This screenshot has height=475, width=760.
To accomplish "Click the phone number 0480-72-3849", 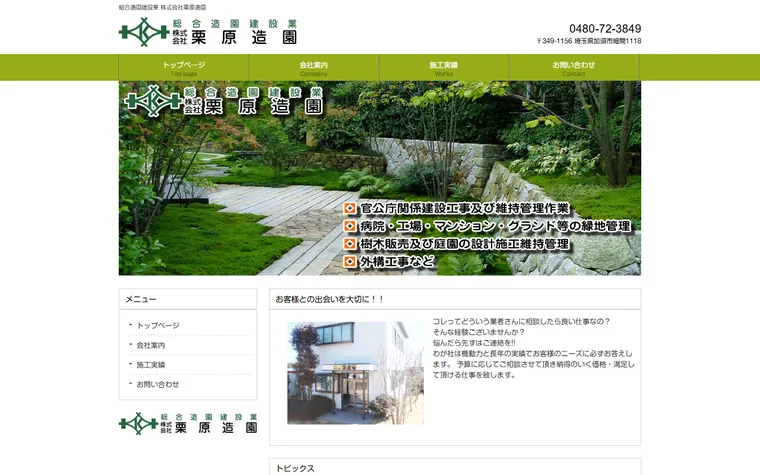I will [605, 29].
